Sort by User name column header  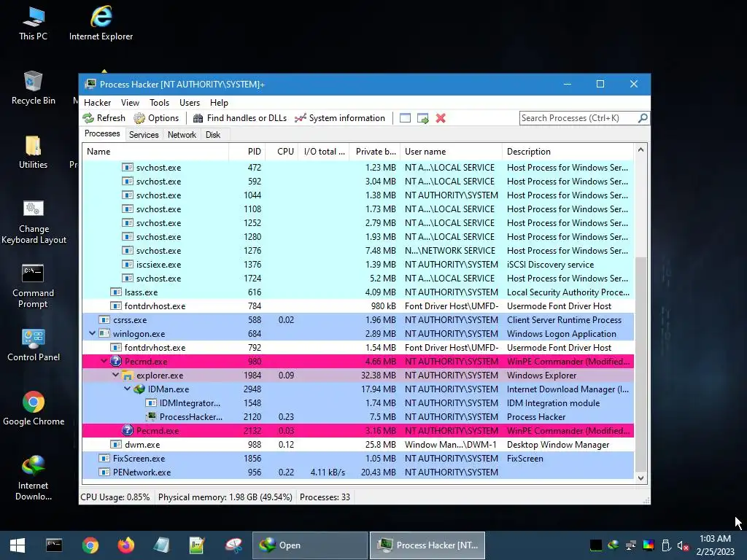[451, 152]
